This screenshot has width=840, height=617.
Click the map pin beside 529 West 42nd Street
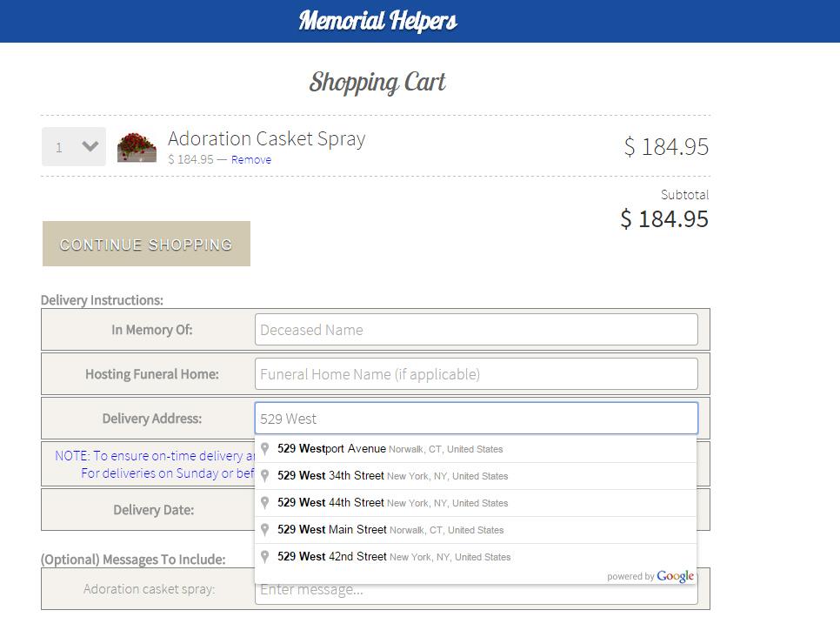[x=264, y=556]
